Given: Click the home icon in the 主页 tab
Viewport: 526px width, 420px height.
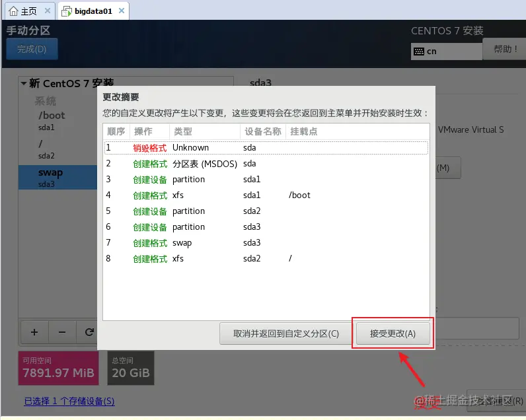Looking at the screenshot, I should click(13, 11).
